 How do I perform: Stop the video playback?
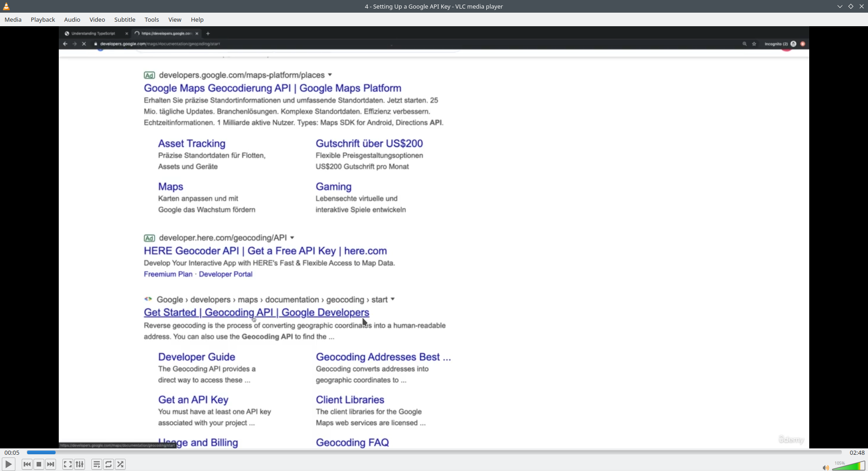39,464
